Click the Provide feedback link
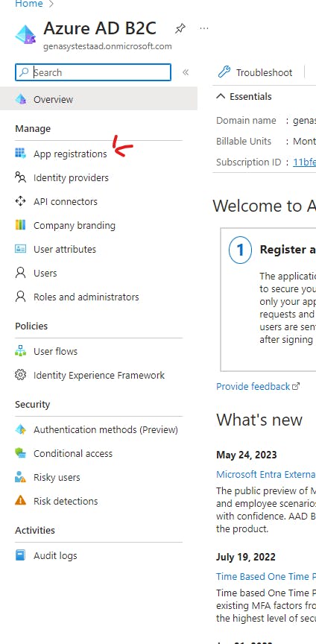 pyautogui.click(x=258, y=387)
